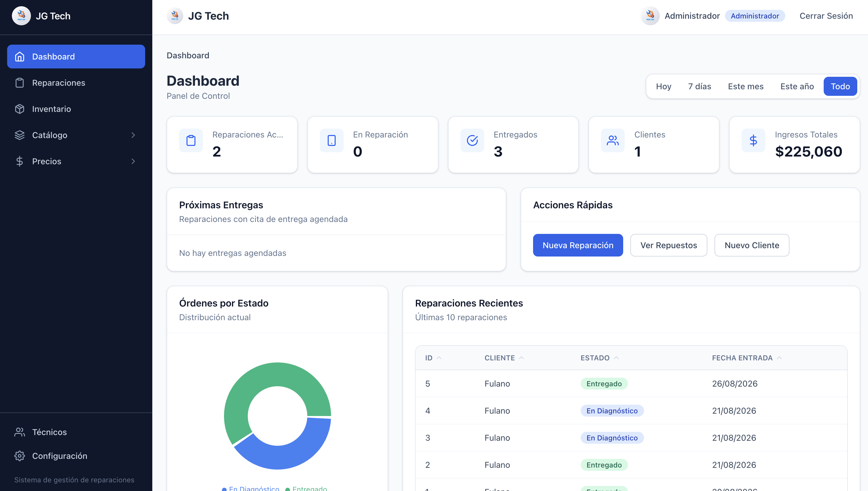The image size is (868, 491).
Task: Click the dollar icon on Ingresos Totales card
Action: (753, 140)
